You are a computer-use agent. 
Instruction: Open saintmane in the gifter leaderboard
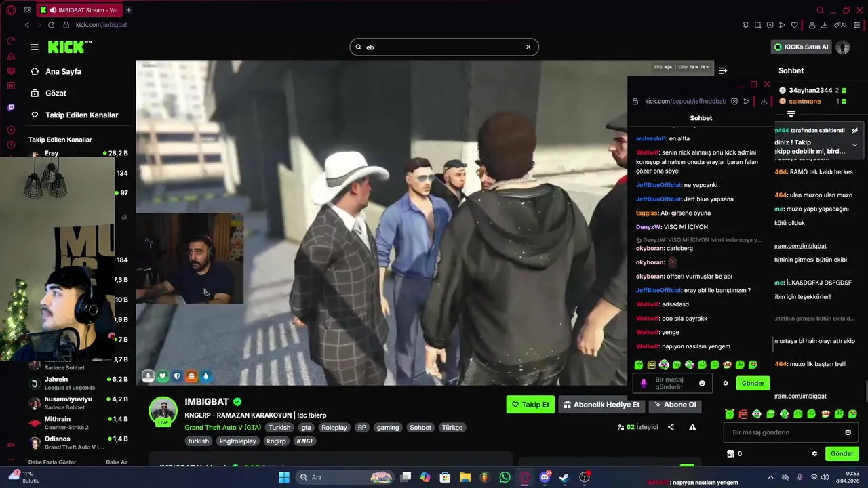tap(804, 101)
